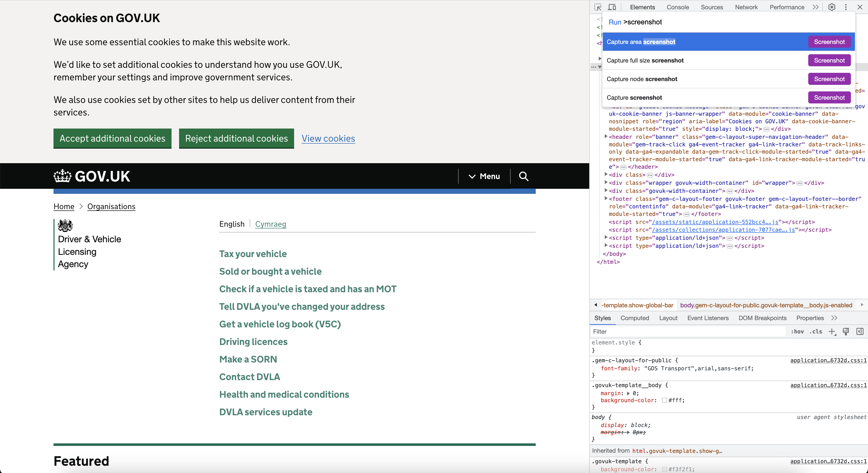868x473 pixels.
Task: Open Sold or bought a vehicle link
Action: pyautogui.click(x=270, y=271)
